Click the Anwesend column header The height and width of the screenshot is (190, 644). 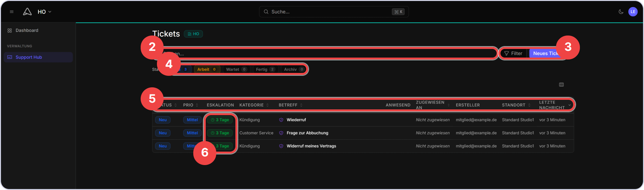(398, 105)
